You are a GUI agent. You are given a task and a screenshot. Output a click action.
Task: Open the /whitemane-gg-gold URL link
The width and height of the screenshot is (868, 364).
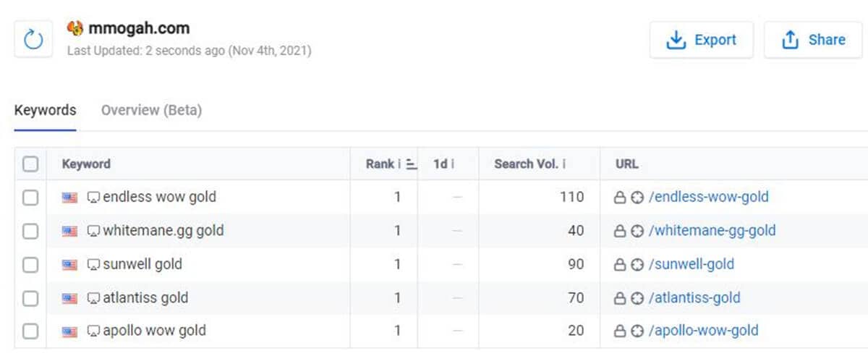[x=712, y=231]
